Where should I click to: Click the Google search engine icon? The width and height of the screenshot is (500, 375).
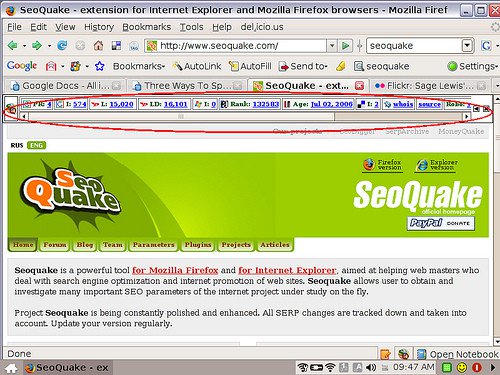pyautogui.click(x=486, y=45)
